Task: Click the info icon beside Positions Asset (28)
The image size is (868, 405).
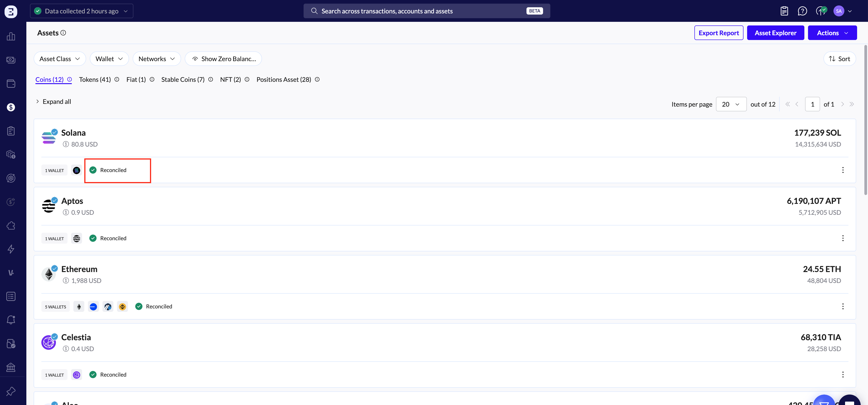Action: coord(317,80)
